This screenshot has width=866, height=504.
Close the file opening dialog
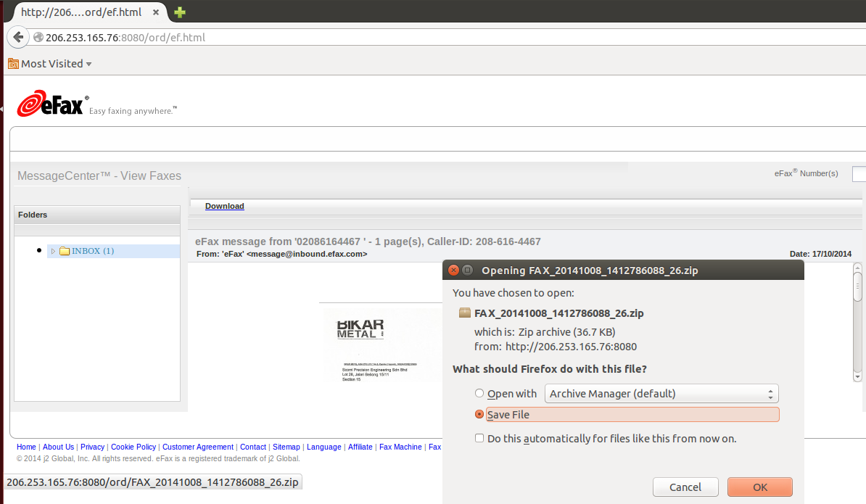click(453, 270)
